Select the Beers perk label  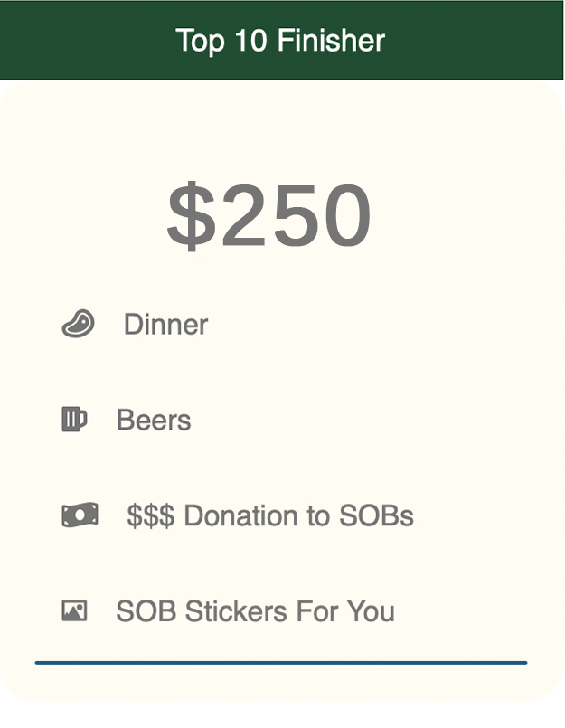[x=154, y=421]
